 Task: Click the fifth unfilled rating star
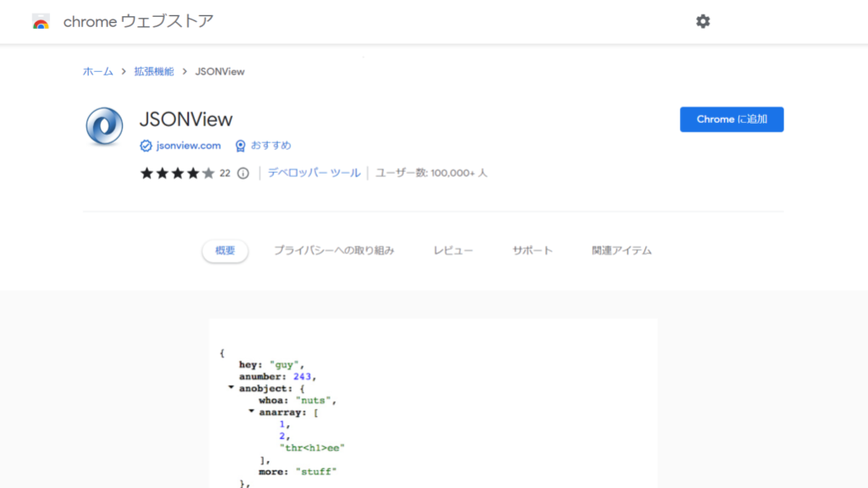[206, 174]
